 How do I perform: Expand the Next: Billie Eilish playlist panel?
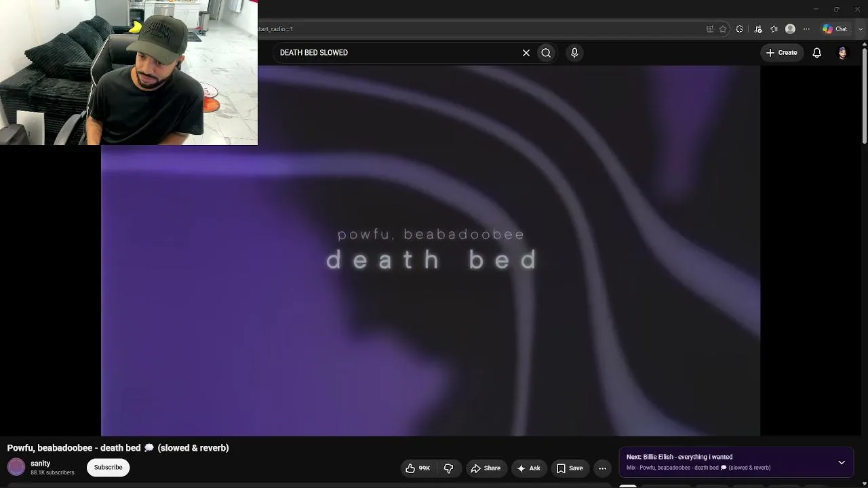click(x=842, y=462)
